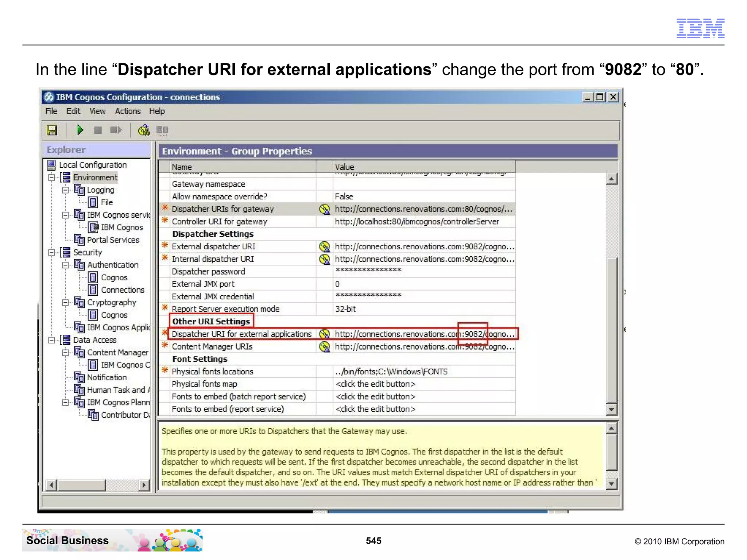Click the Content Manager URIs value cell
This screenshot has height=560, width=747.
click(x=425, y=347)
